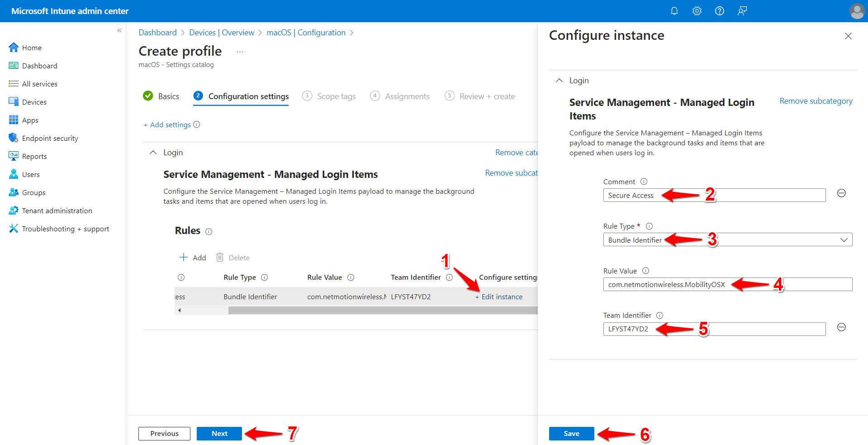Click the rules table horizontal scrollbar
Viewport: 868px width, 445px height.
pyautogui.click(x=383, y=310)
